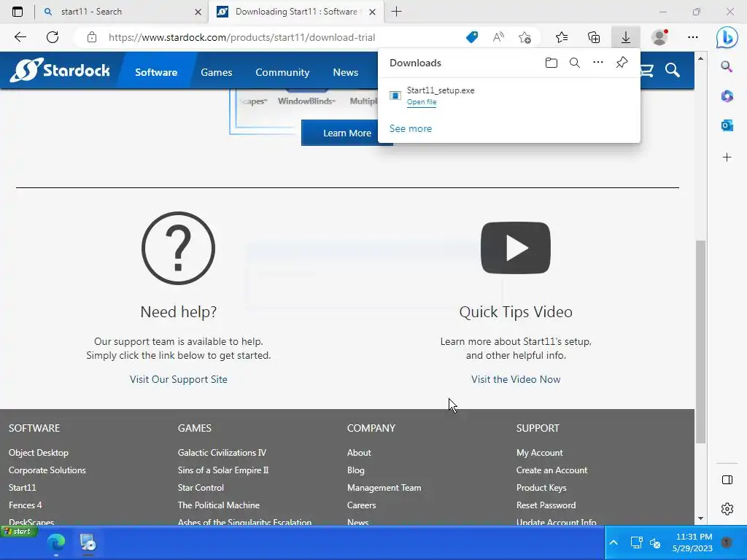Close the start11 - Search tab
This screenshot has width=747, height=560.
coord(198,12)
